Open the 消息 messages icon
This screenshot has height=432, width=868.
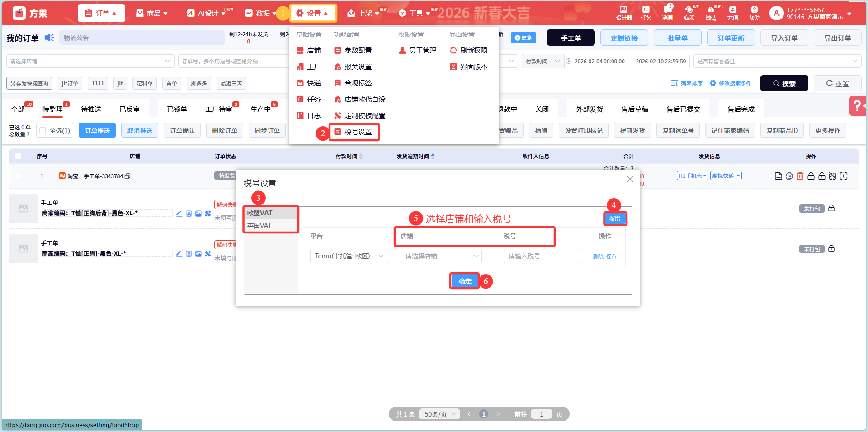(667, 13)
